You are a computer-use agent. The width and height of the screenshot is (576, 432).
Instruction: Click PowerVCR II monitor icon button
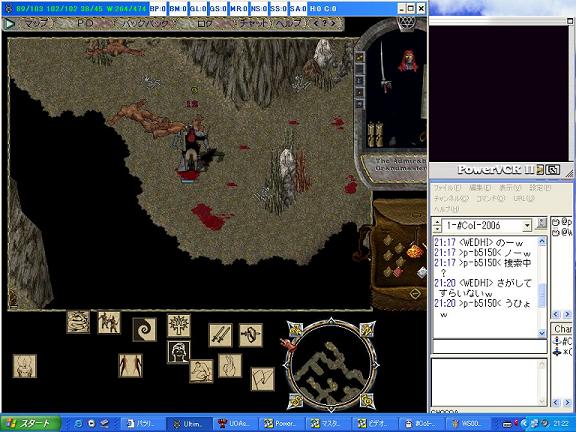552,170
